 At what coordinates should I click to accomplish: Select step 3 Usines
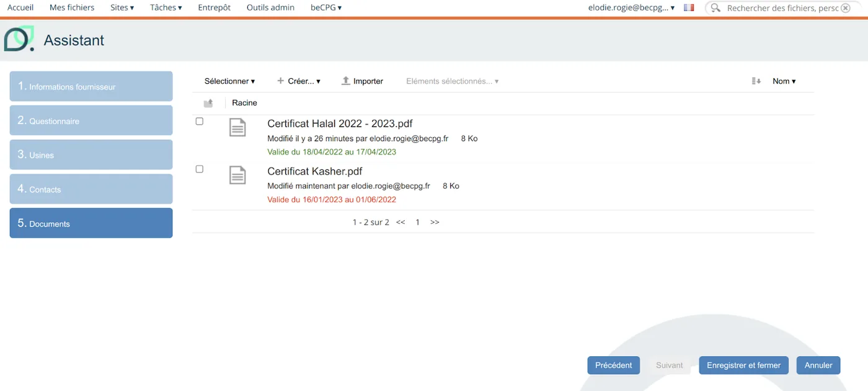[x=91, y=155]
